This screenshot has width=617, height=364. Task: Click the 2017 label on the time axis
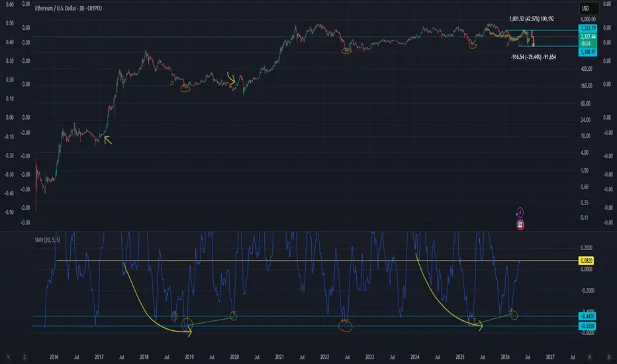coord(99,357)
